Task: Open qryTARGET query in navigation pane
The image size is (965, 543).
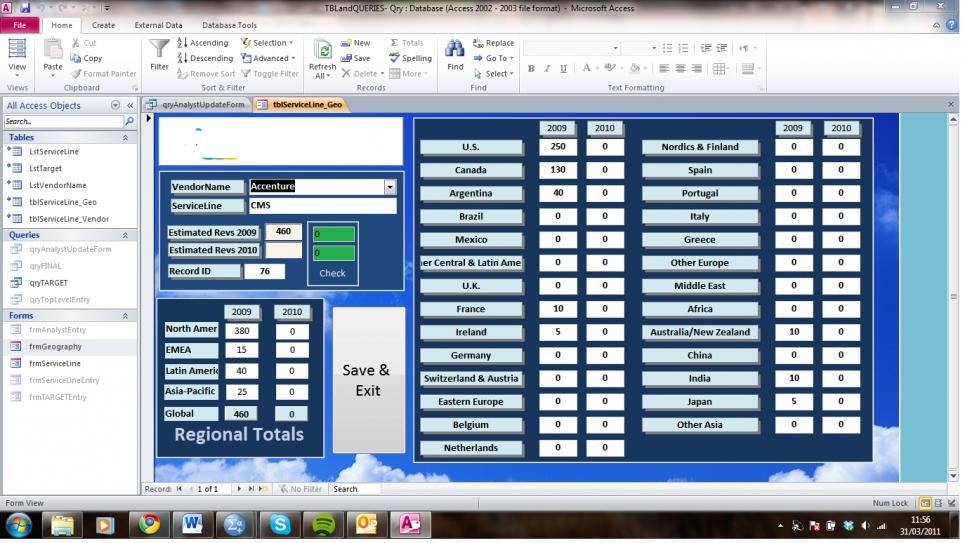Action: point(48,283)
